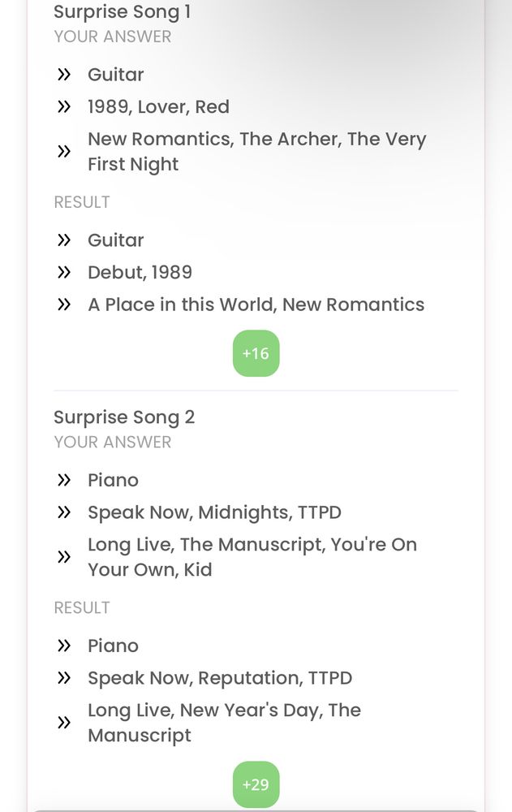Click the Speak Now, Midnights, TTPD answer

(x=214, y=512)
